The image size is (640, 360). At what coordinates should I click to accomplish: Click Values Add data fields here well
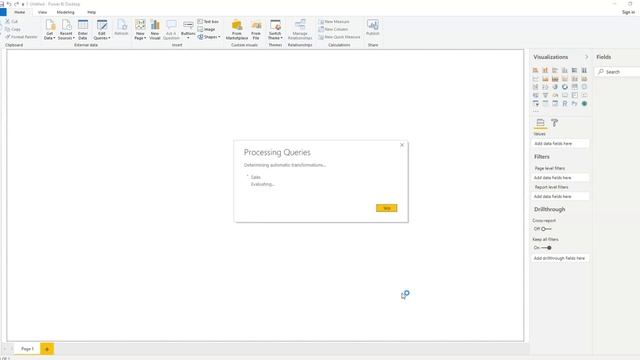pos(560,144)
